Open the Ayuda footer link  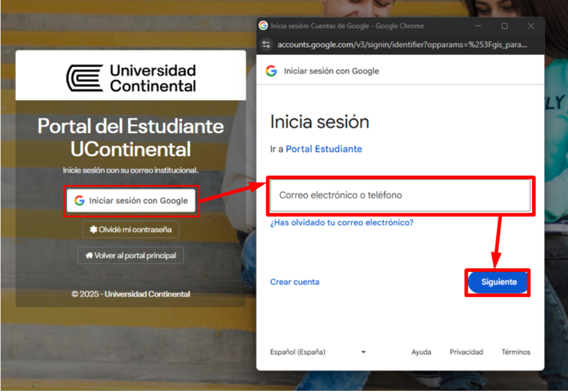[421, 352]
